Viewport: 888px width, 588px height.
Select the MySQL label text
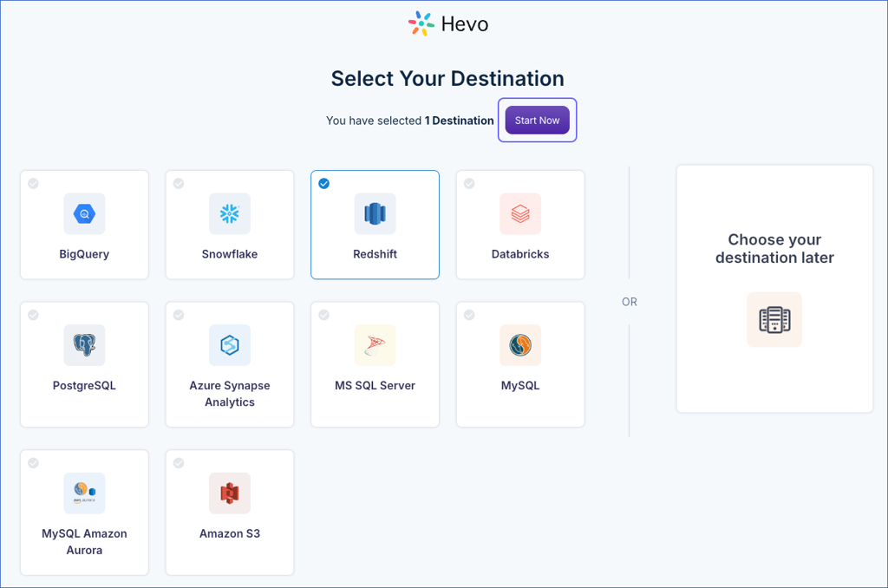(520, 385)
